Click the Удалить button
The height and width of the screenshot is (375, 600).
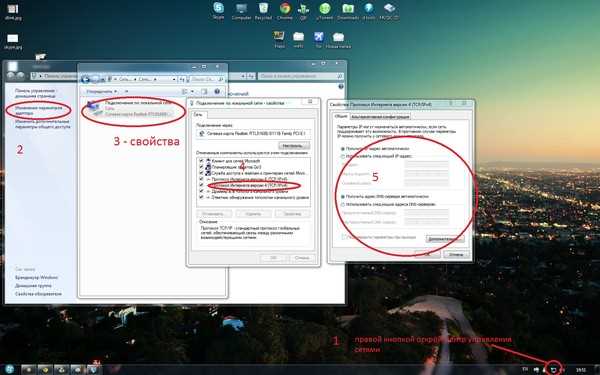pyautogui.click(x=253, y=214)
